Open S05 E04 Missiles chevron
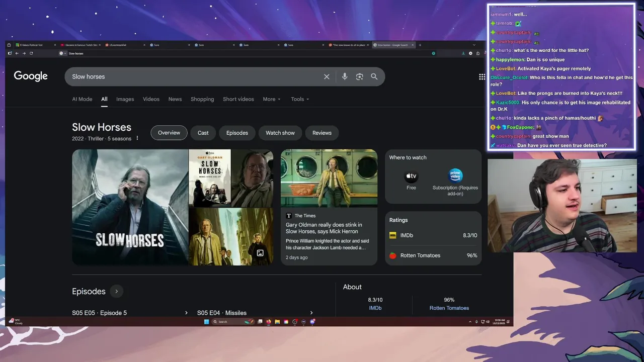The width and height of the screenshot is (644, 362). [311, 313]
